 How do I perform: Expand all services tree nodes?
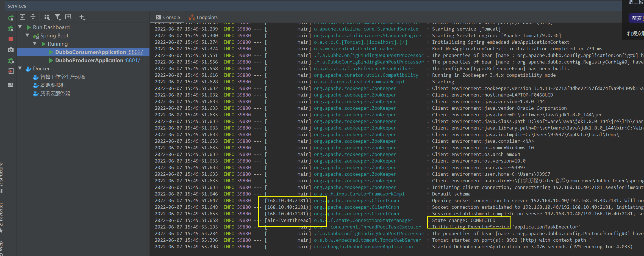point(22,17)
